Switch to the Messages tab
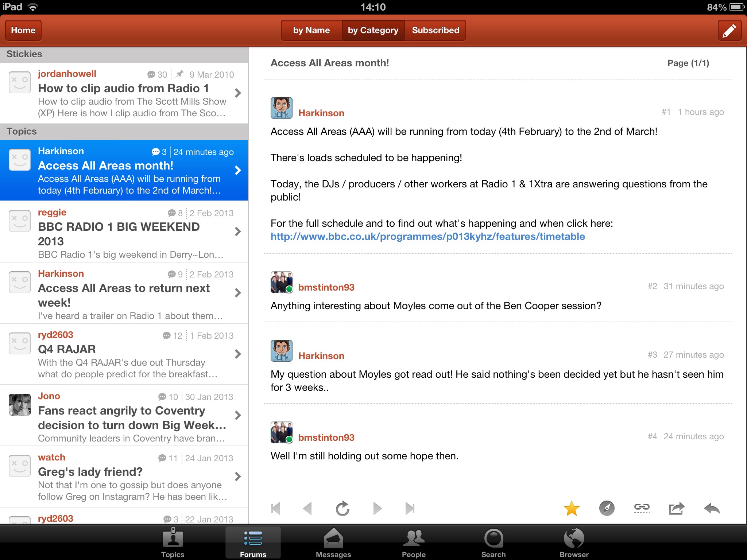This screenshot has width=747, height=560. 333,542
